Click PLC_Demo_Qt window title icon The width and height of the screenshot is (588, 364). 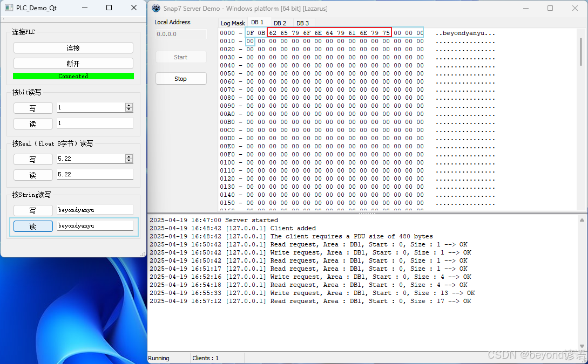tap(9, 8)
